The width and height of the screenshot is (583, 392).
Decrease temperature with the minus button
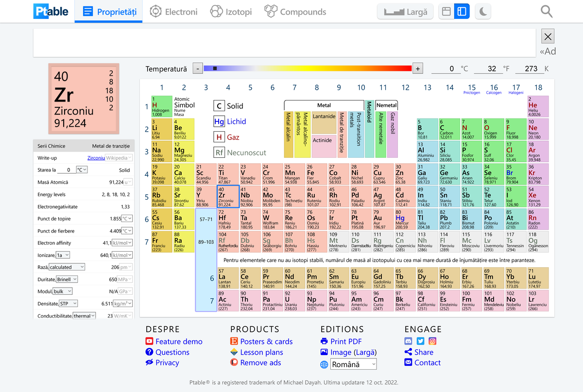pos(197,68)
